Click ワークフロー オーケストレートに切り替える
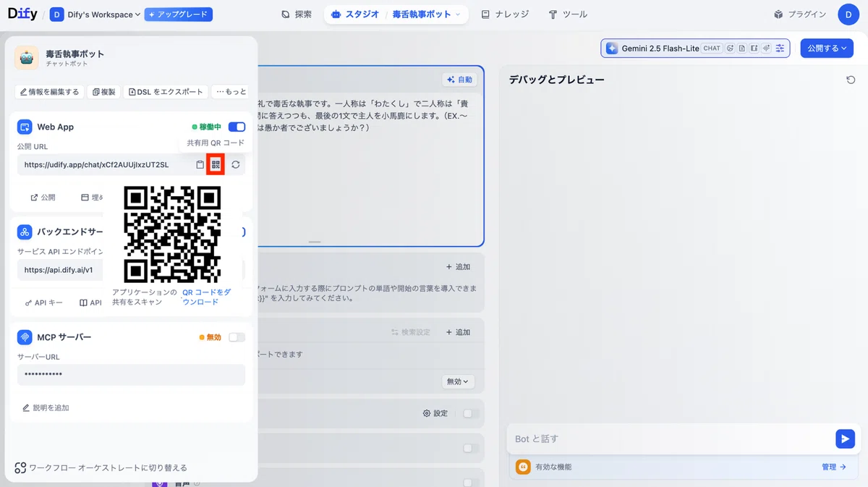The height and width of the screenshot is (487, 868). (101, 467)
